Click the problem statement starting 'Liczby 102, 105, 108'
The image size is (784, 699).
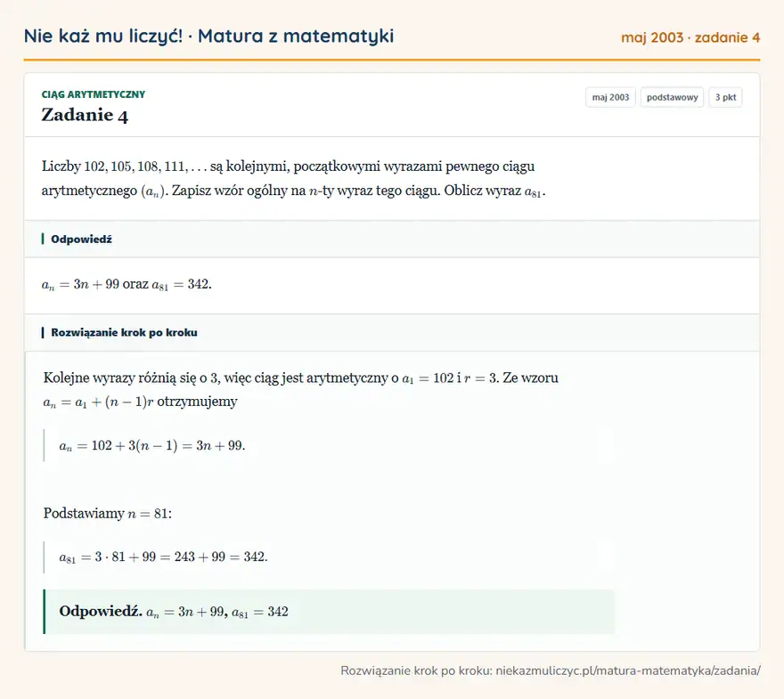[293, 178]
